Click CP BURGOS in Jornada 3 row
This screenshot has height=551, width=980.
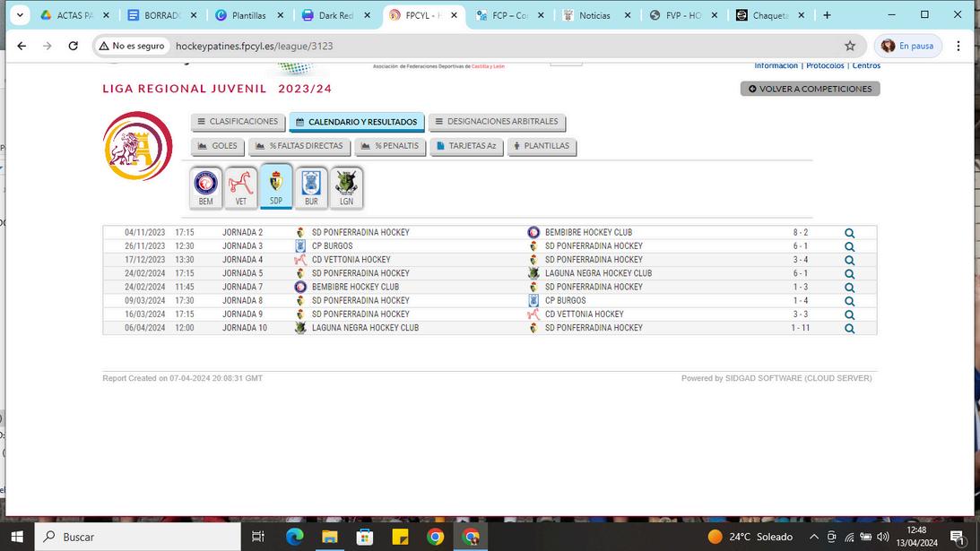(332, 246)
